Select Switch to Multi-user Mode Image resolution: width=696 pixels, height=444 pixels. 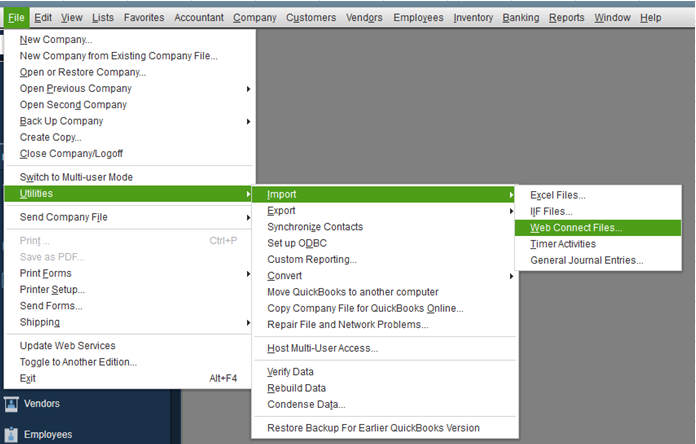point(130,177)
